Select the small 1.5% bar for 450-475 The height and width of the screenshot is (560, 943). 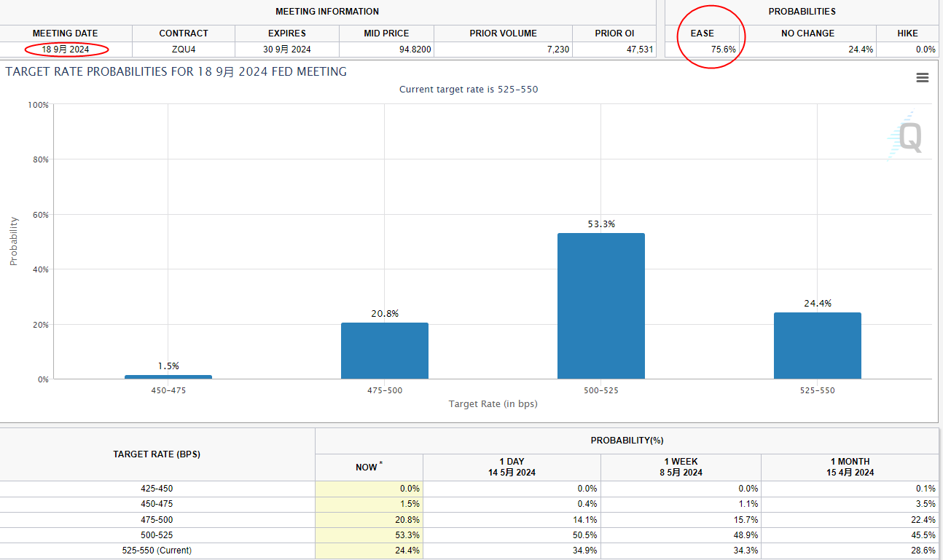(168, 376)
